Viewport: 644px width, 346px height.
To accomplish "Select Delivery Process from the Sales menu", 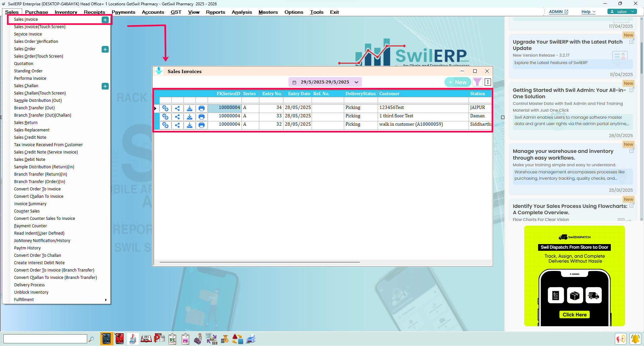I will (x=29, y=285).
